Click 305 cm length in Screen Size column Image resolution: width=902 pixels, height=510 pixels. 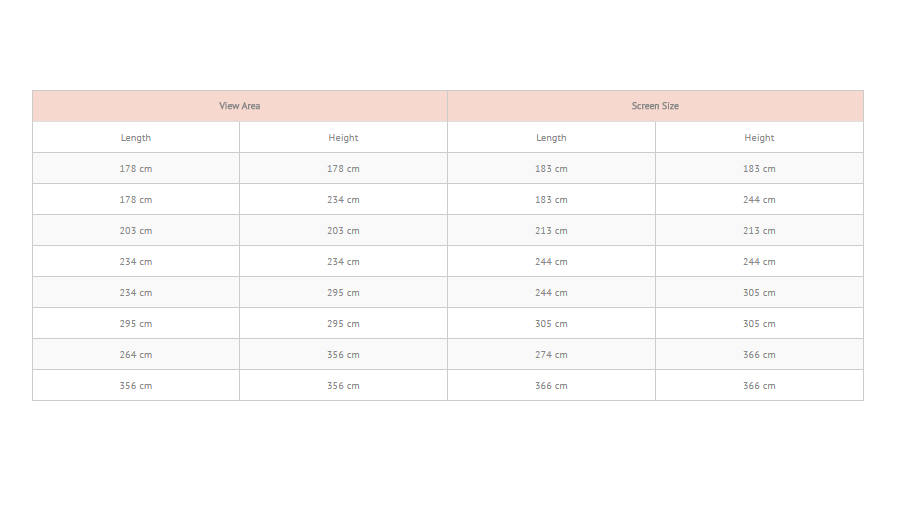(551, 324)
